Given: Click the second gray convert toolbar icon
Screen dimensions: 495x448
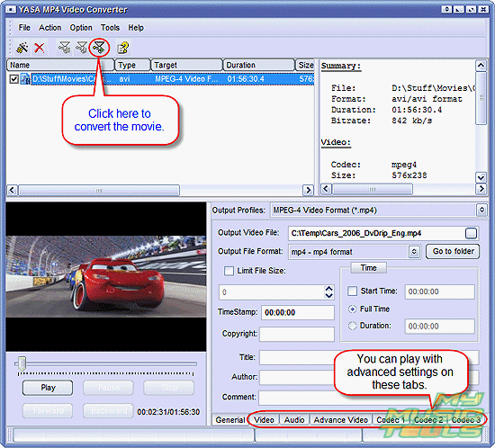Looking at the screenshot, I should [x=81, y=48].
